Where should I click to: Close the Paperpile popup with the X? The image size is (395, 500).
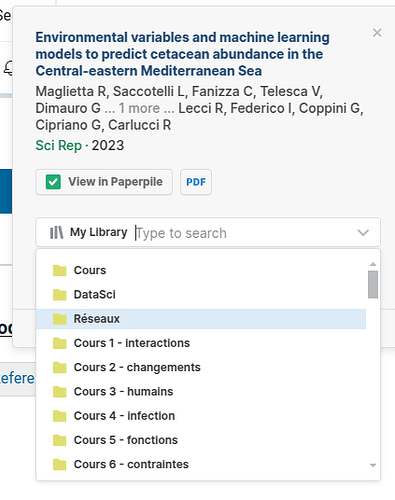pos(377,33)
